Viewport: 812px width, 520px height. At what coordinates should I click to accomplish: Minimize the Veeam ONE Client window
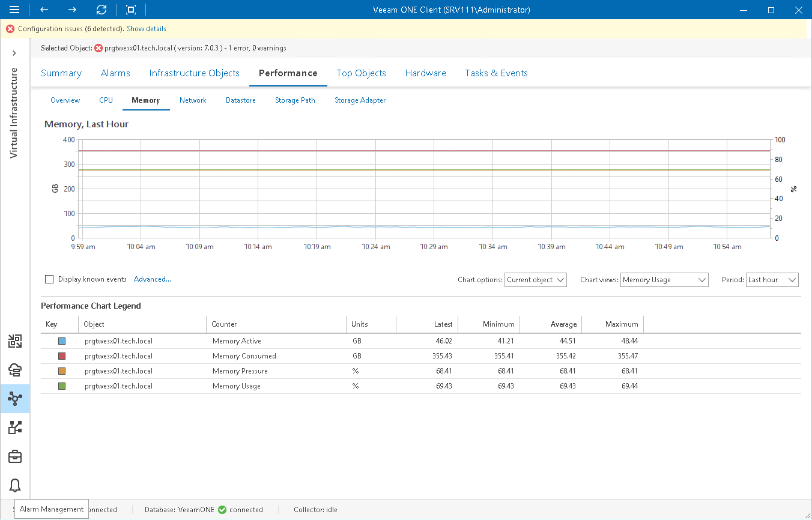744,10
